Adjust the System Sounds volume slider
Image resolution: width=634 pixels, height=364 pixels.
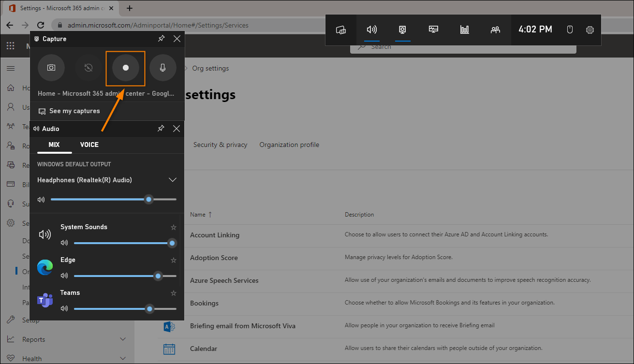pos(125,243)
